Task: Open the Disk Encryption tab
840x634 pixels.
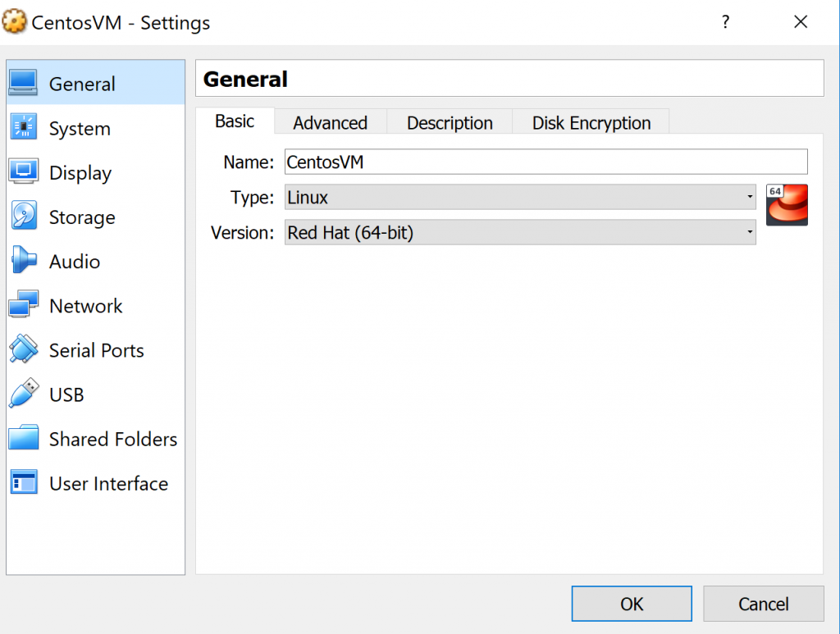Action: (591, 123)
